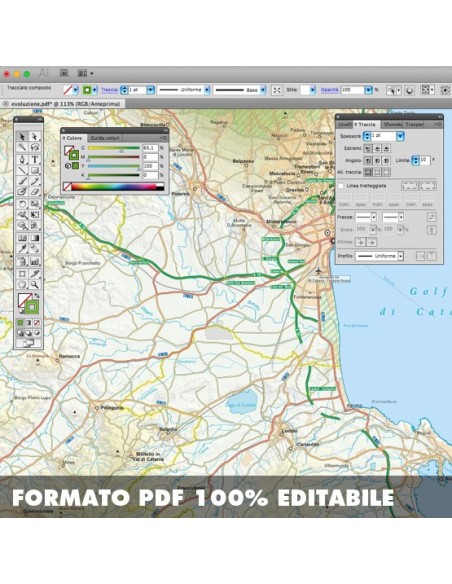Image resolution: width=452 pixels, height=584 pixels.
Task: Open the Base brush definition dropdown
Action: [x=263, y=90]
